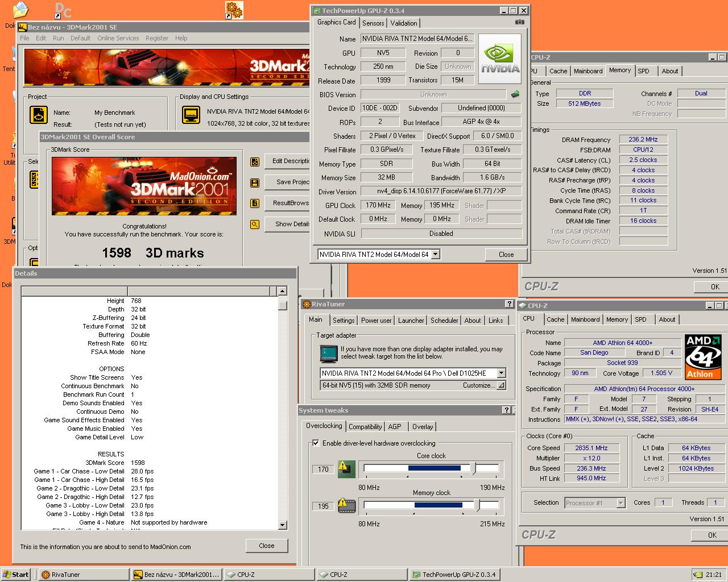Switch to the Power user tab in RivaTuner
The height and width of the screenshot is (582, 728).
click(376, 321)
